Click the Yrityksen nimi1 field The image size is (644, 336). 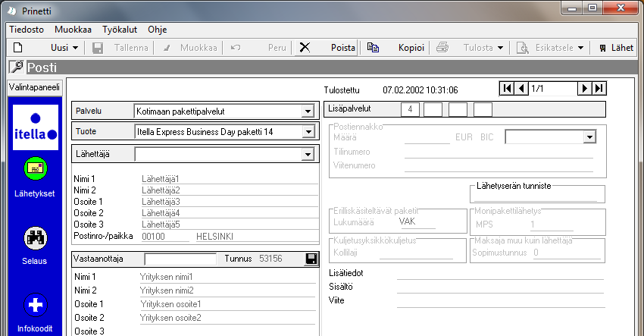click(227, 277)
